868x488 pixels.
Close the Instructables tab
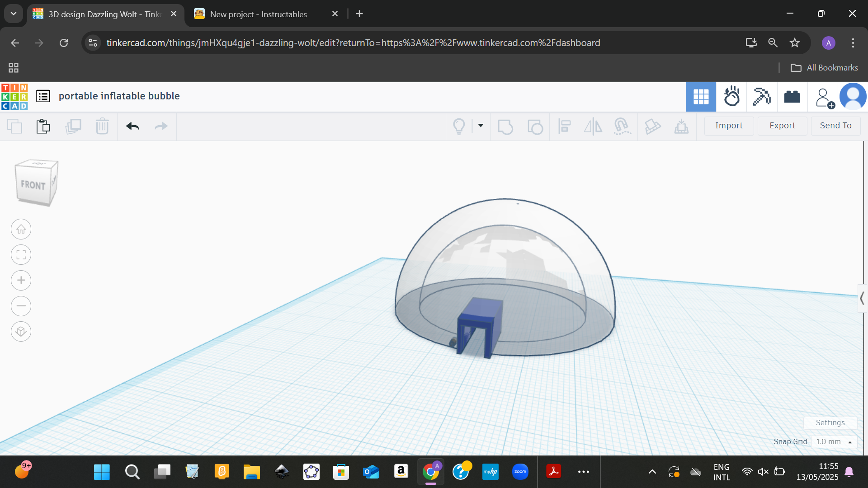click(x=335, y=14)
